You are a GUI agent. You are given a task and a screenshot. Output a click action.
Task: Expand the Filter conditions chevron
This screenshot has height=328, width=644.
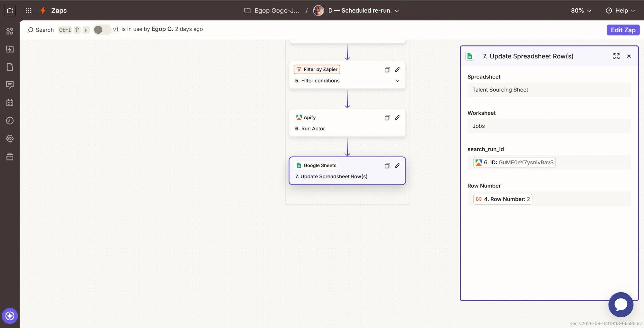(x=397, y=81)
